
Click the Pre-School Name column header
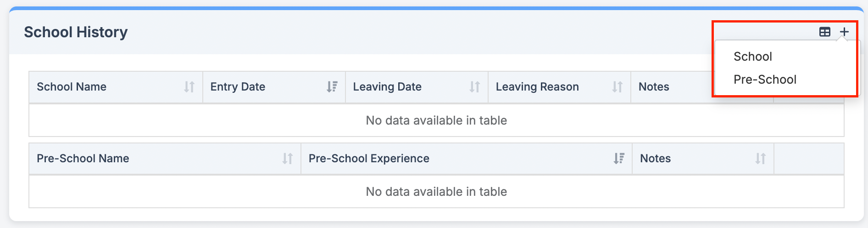coord(165,159)
